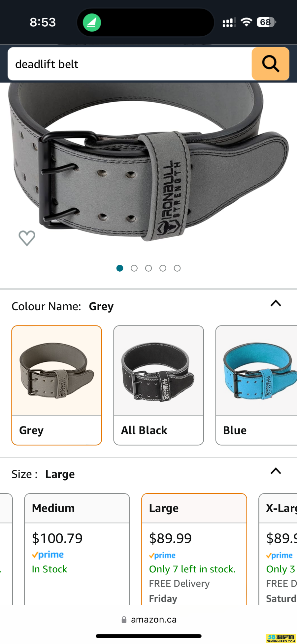297x644 pixels.
Task: Tap the Wi-Fi status icon
Action: click(246, 22)
